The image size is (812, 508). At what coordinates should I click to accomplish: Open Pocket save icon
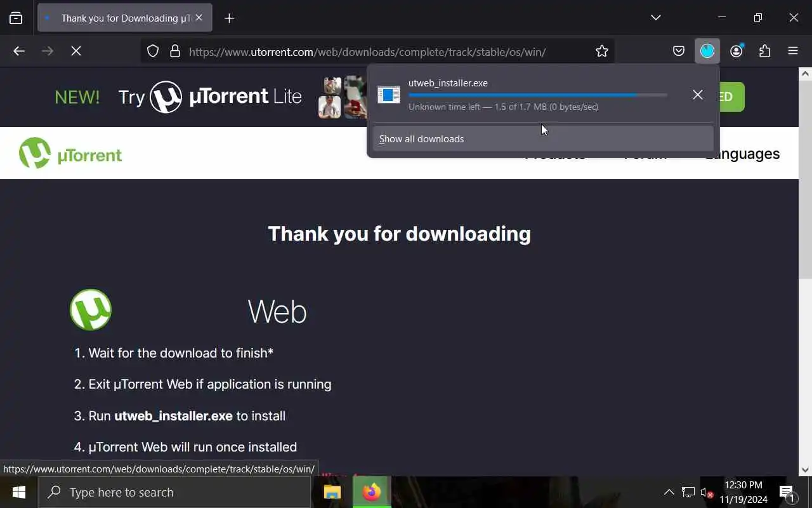(x=679, y=51)
